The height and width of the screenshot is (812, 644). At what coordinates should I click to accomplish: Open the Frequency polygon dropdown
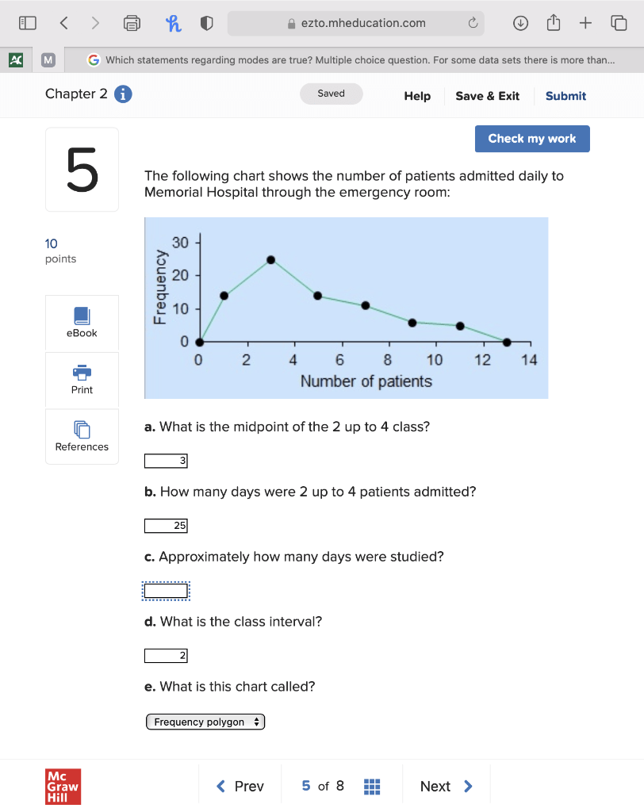[x=205, y=722]
